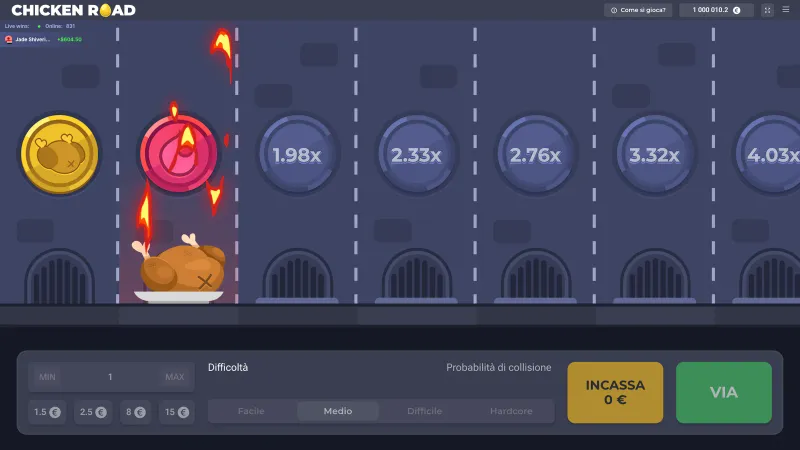Viewport: 800px width, 450px height.
Task: Click the sewer grate under 1.98x
Action: [x=297, y=276]
